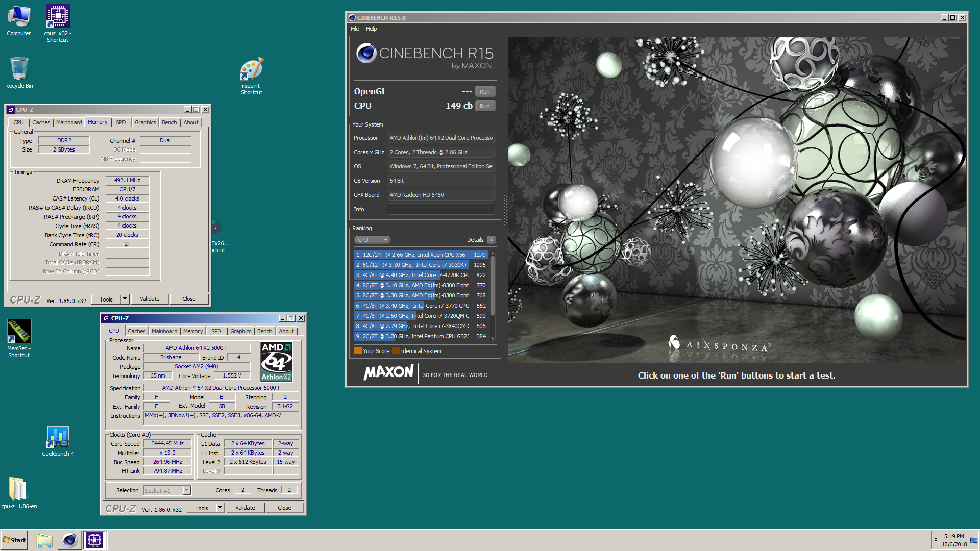Viewport: 980px width, 551px height.
Task: Click the ranking list scrollbar
Action: [493, 286]
